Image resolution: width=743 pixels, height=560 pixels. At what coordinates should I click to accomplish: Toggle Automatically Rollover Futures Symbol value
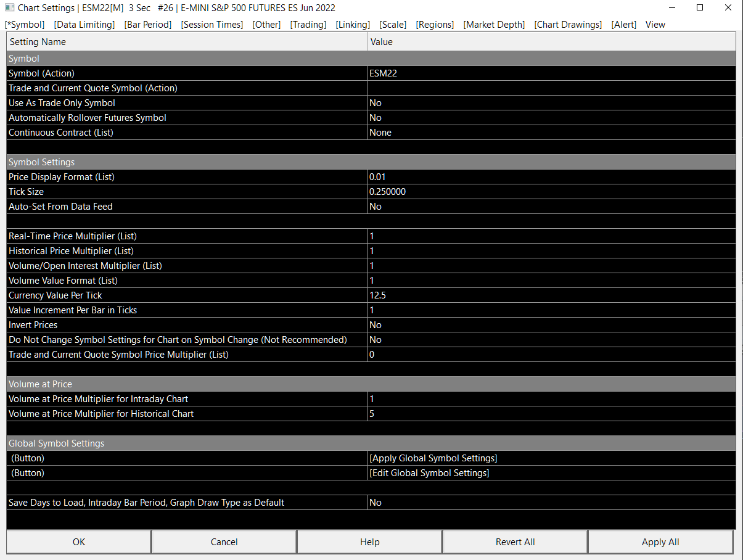pos(551,118)
